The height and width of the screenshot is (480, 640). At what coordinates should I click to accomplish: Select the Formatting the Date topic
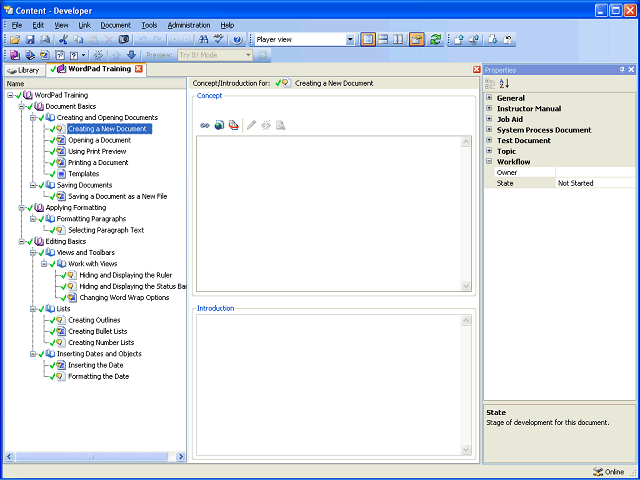[98, 376]
